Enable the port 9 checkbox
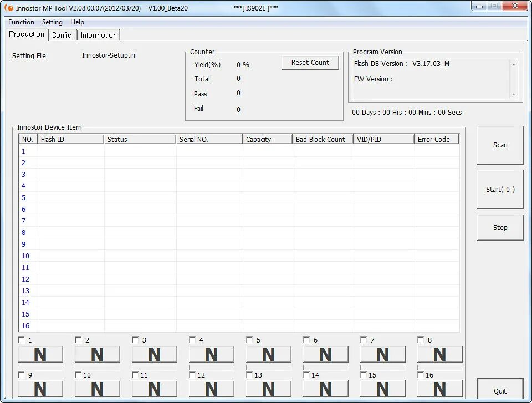532x403 pixels. (22, 375)
